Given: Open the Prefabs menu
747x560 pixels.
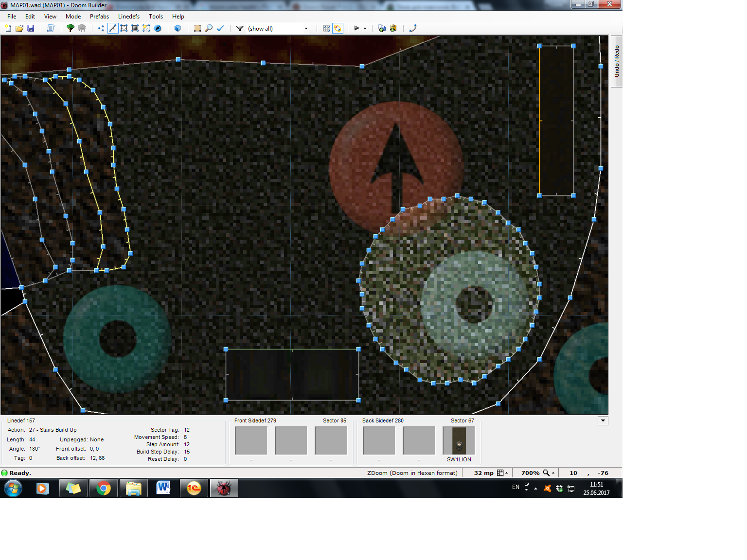Looking at the screenshot, I should point(99,17).
